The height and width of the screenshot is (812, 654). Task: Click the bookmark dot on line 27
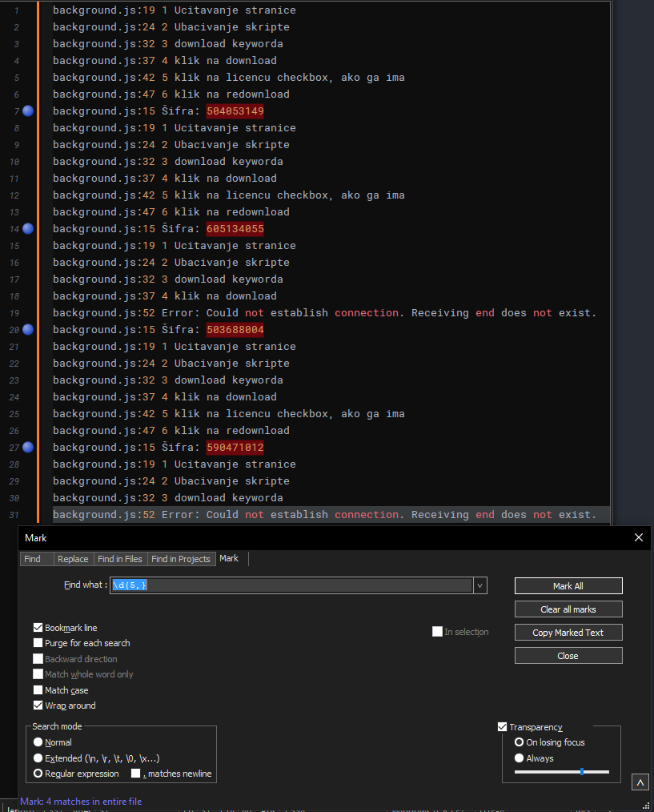point(28,447)
